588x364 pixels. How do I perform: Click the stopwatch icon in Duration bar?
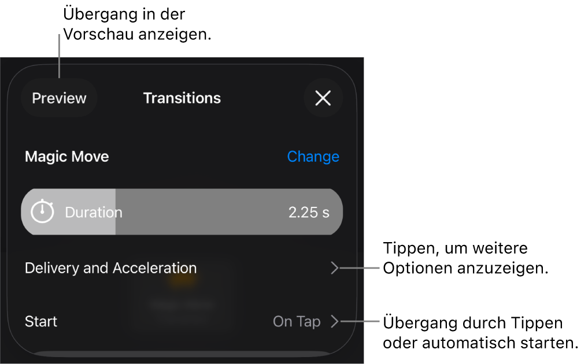pos(42,212)
